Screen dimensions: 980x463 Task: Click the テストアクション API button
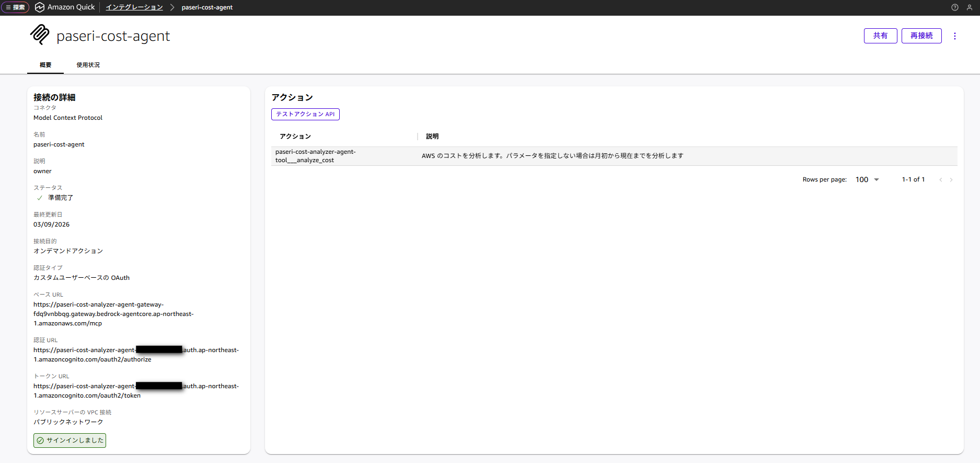[x=305, y=114]
